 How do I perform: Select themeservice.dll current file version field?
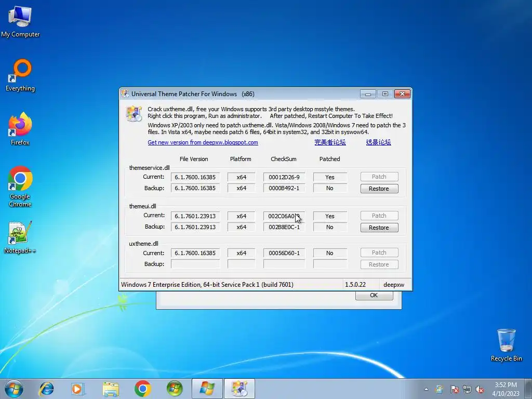coord(195,177)
